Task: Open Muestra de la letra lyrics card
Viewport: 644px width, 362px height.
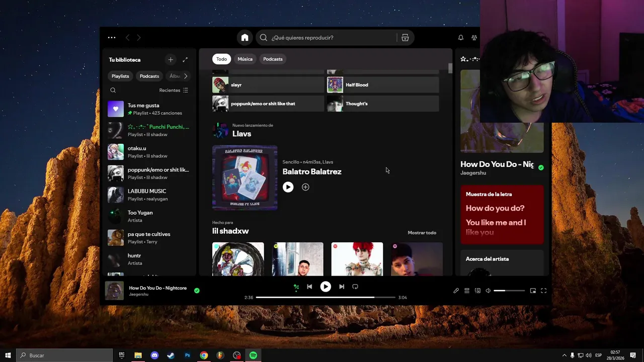Action: coord(502,215)
